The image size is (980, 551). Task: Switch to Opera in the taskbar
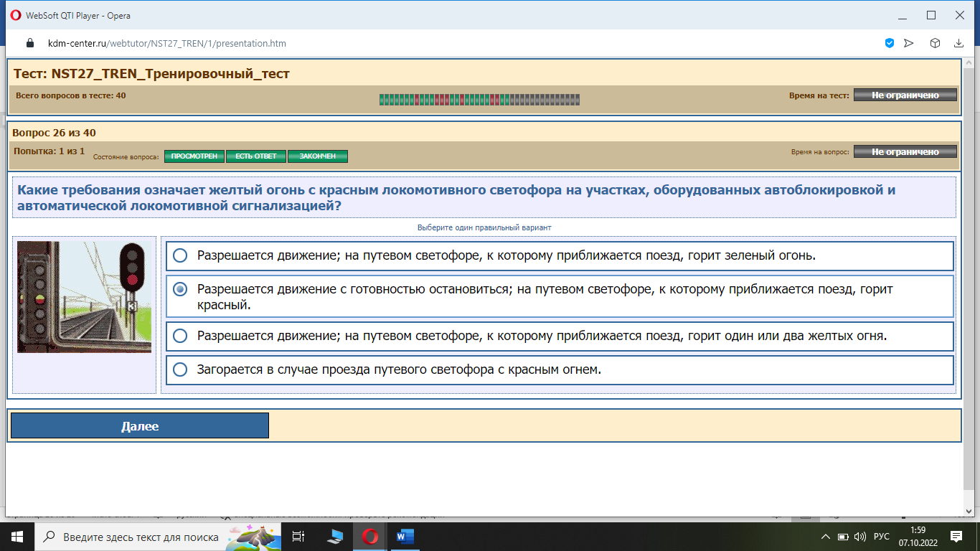(x=370, y=537)
